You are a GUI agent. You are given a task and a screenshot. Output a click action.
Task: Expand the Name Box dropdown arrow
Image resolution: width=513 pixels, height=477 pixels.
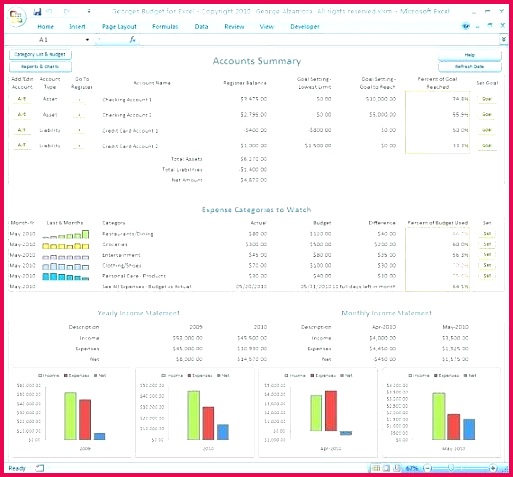point(87,40)
